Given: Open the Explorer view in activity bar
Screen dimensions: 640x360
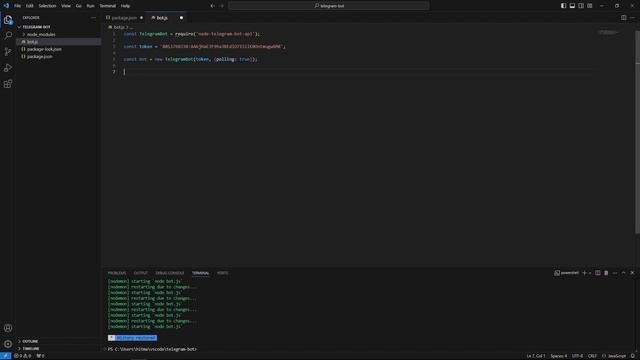Looking at the screenshot, I should (x=8, y=20).
